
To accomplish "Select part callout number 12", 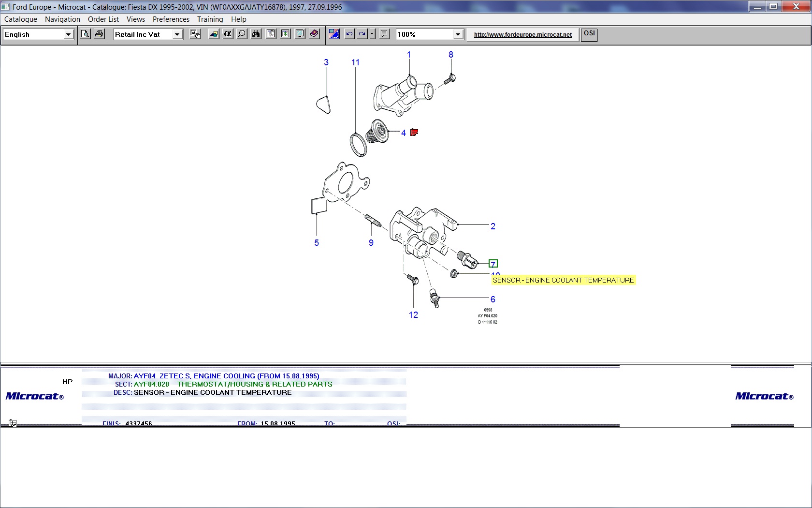I will tap(413, 315).
